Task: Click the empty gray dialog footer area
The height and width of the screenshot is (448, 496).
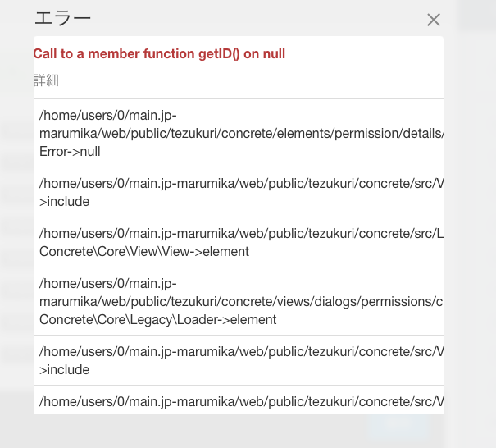Action: click(190, 431)
